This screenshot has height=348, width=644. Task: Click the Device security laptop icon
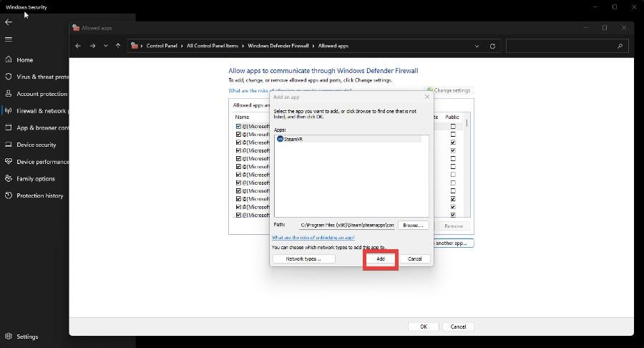9,145
